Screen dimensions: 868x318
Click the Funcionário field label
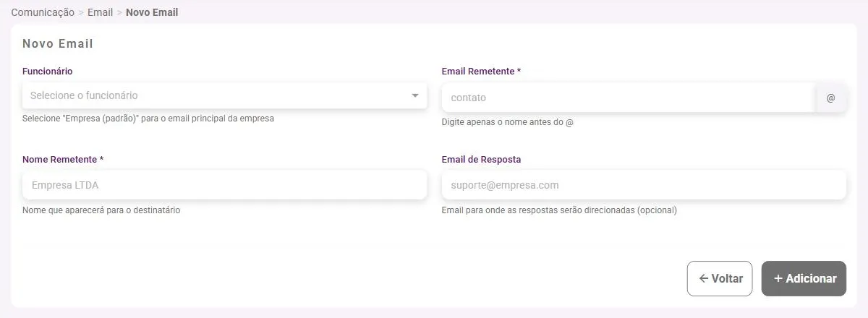point(48,71)
